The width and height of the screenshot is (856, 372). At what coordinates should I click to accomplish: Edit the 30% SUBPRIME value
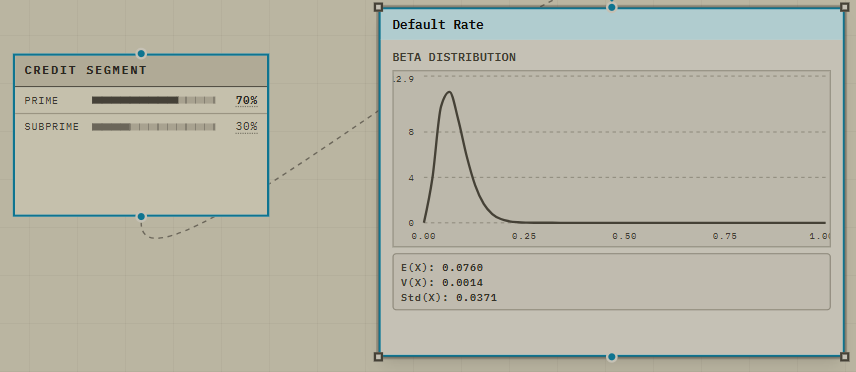tap(246, 127)
